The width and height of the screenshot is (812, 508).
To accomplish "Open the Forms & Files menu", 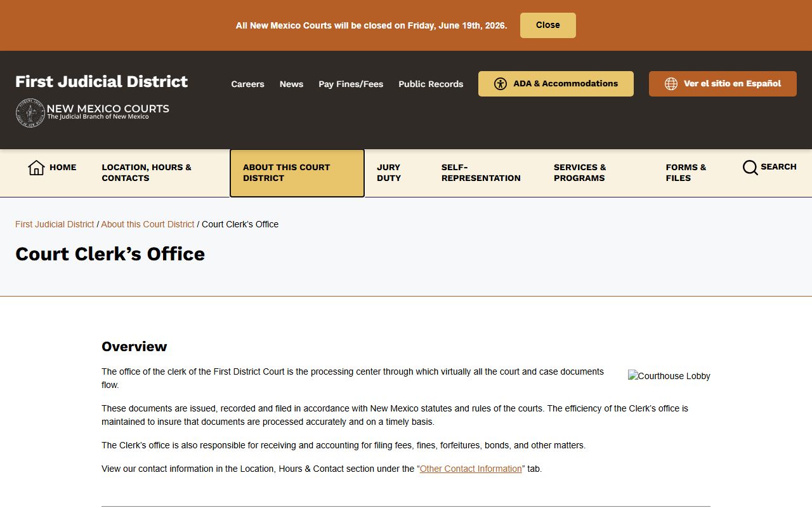I will (x=686, y=173).
